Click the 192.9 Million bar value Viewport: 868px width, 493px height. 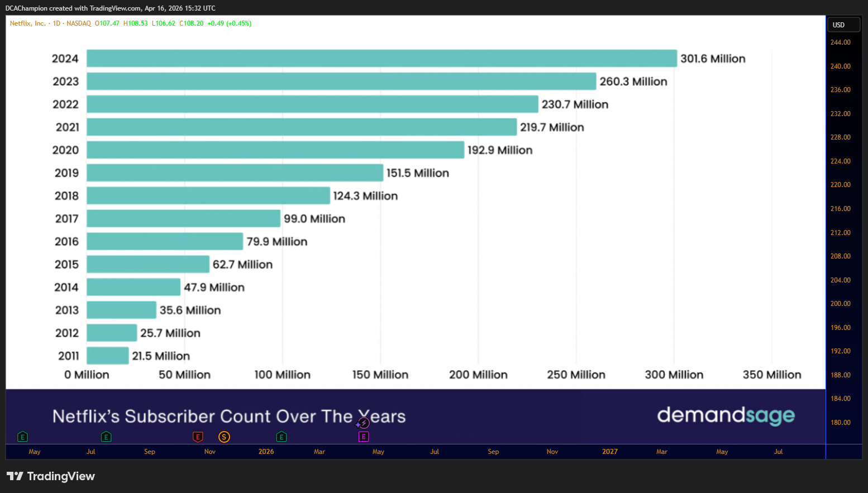click(500, 150)
